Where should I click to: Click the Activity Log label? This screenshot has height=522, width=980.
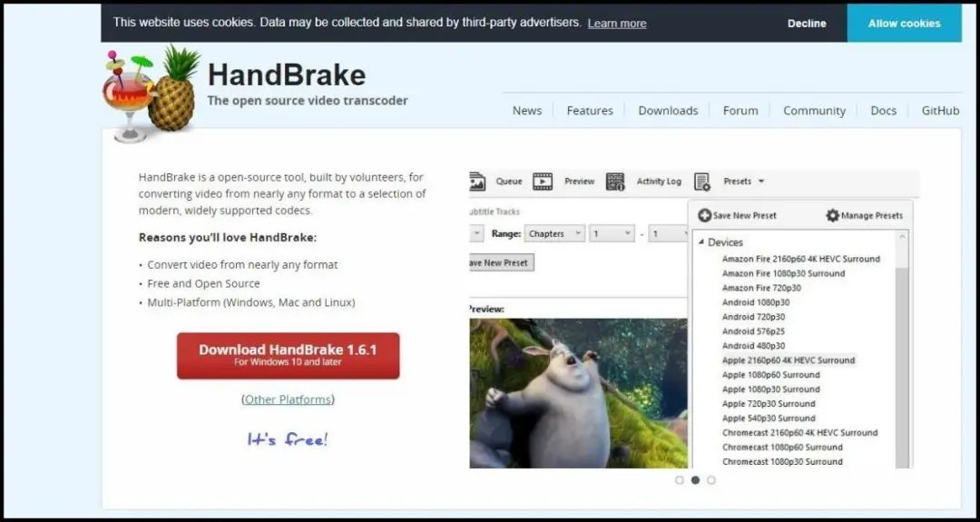659,182
